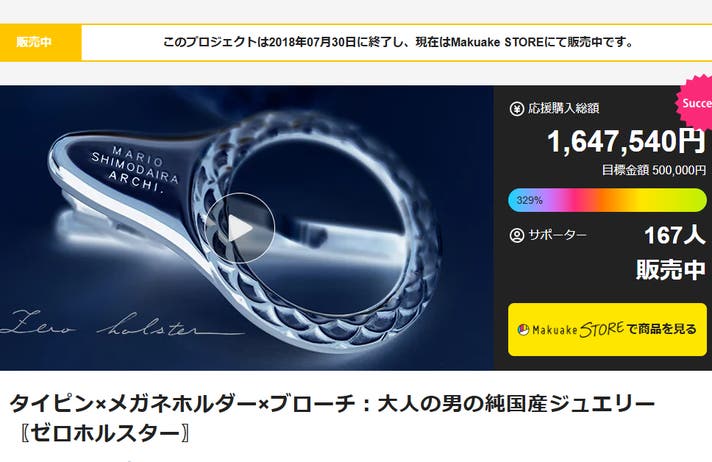Click the white 販売中 text in dark panel

[x=671, y=270]
